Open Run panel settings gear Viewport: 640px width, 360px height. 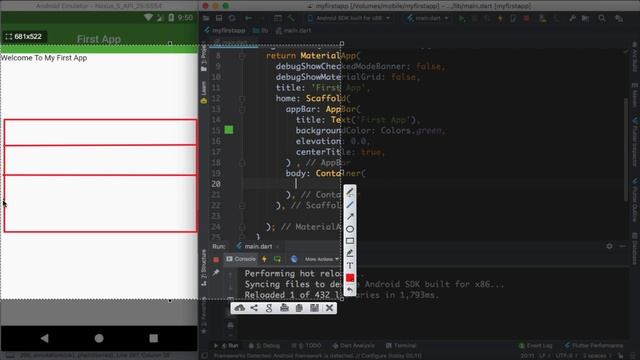[x=609, y=246]
